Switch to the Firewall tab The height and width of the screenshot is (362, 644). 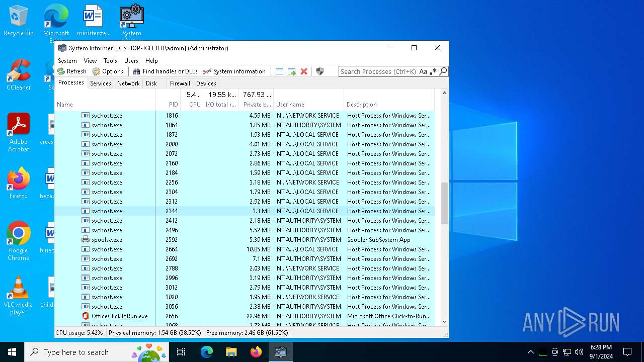click(x=180, y=83)
